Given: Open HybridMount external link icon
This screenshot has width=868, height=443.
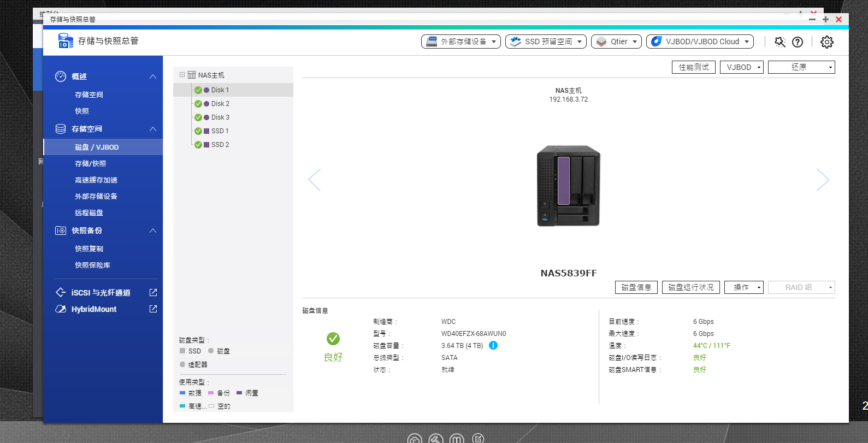Looking at the screenshot, I should [153, 309].
